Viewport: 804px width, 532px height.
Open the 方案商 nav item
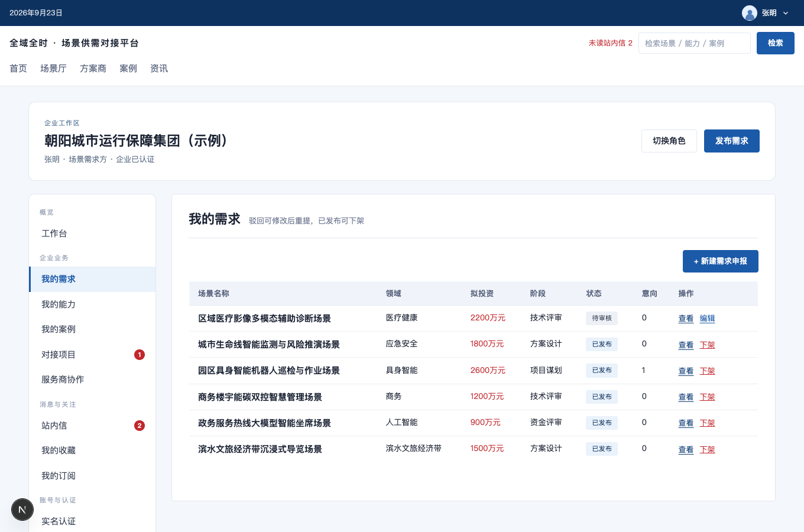93,69
